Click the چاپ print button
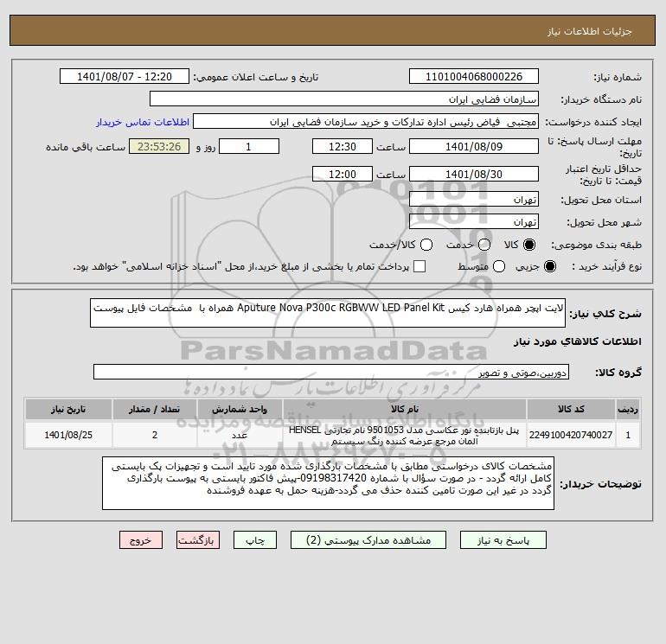Image resolution: width=666 pixels, height=644 pixels. pos(255,540)
